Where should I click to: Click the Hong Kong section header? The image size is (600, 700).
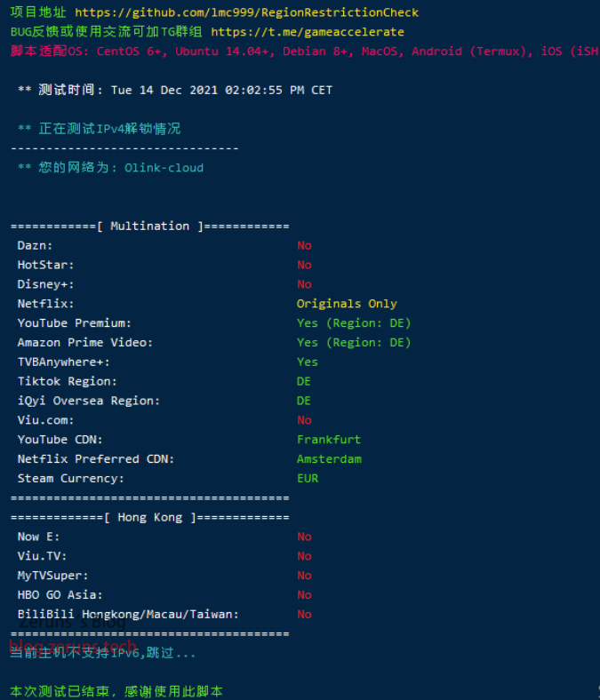[x=150, y=518]
